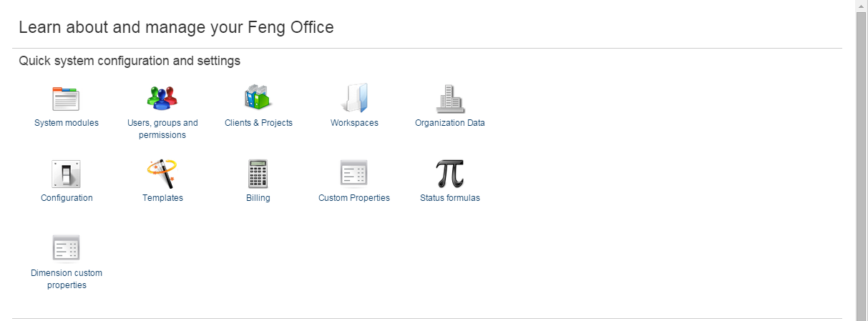Open the Custom Properties list icon
The width and height of the screenshot is (868, 321).
coord(353,174)
